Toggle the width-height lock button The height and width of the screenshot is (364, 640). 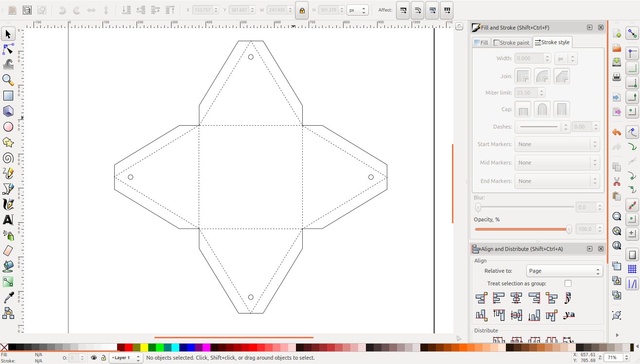[302, 10]
